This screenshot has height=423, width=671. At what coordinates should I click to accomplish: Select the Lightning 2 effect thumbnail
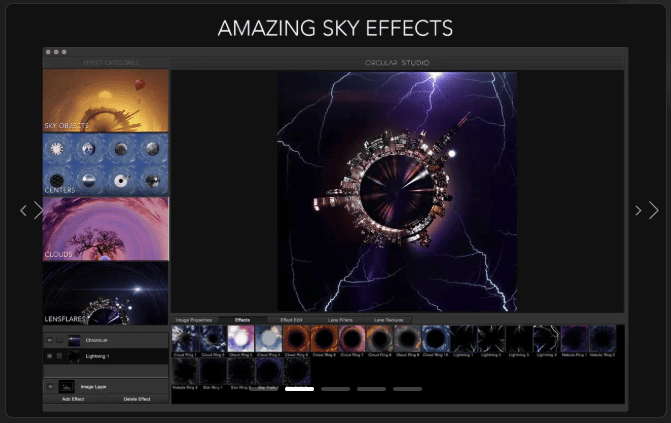point(491,339)
